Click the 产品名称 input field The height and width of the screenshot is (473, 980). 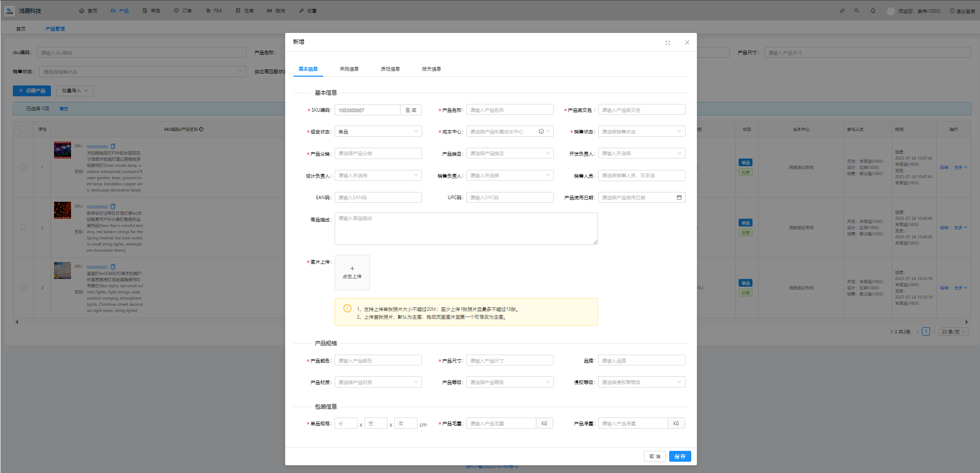510,110
